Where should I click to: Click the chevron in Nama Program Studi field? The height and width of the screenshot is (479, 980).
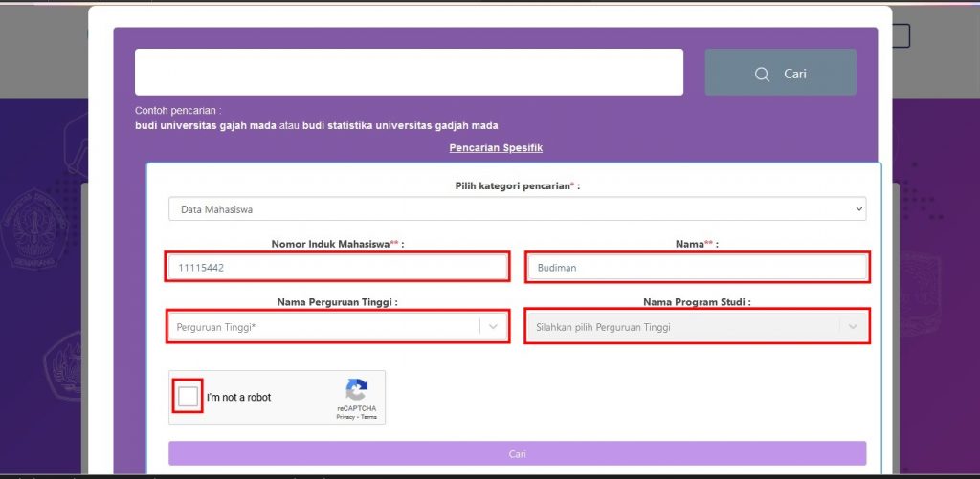click(853, 327)
